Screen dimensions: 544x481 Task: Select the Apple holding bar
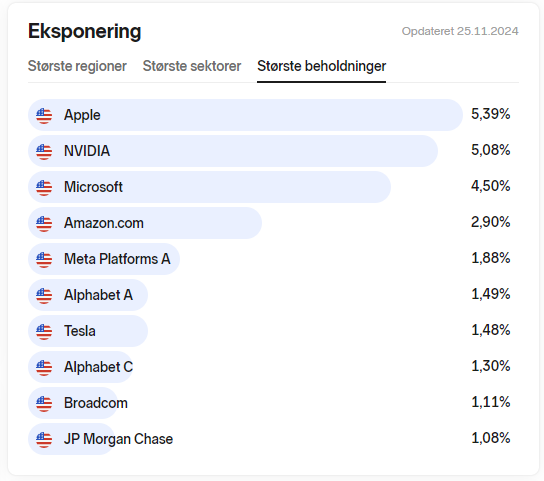245,115
